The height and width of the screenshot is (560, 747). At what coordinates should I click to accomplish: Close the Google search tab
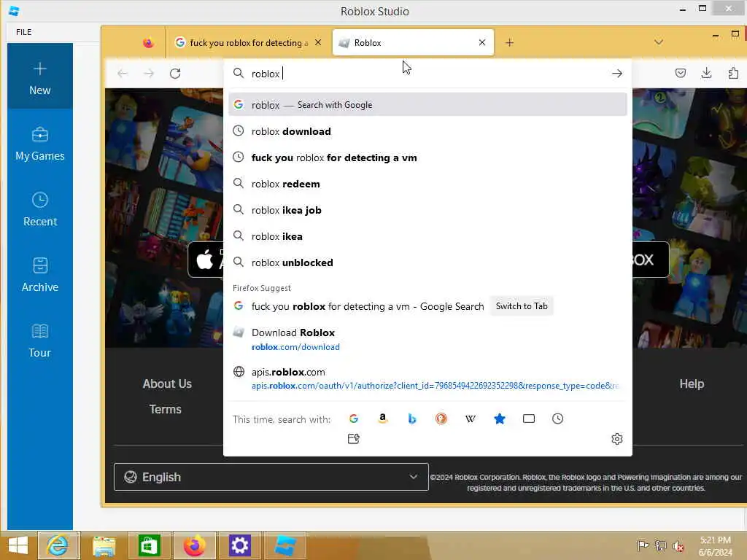click(318, 42)
